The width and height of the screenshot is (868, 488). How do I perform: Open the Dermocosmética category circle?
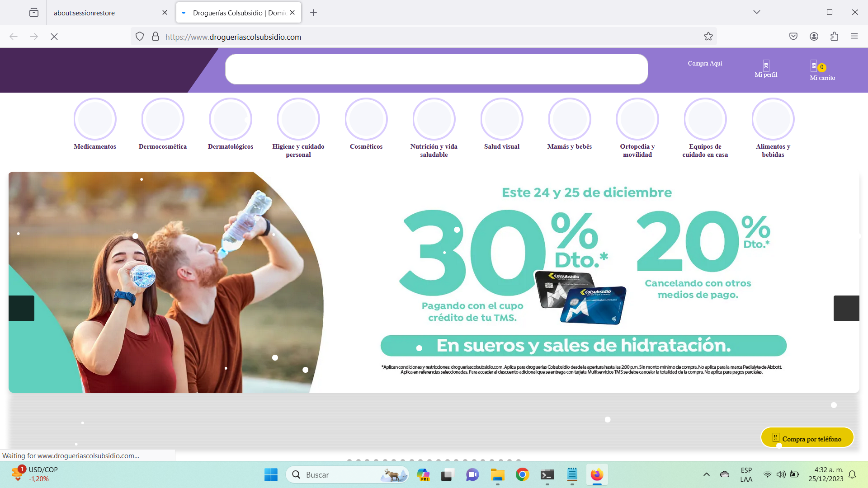tap(163, 119)
